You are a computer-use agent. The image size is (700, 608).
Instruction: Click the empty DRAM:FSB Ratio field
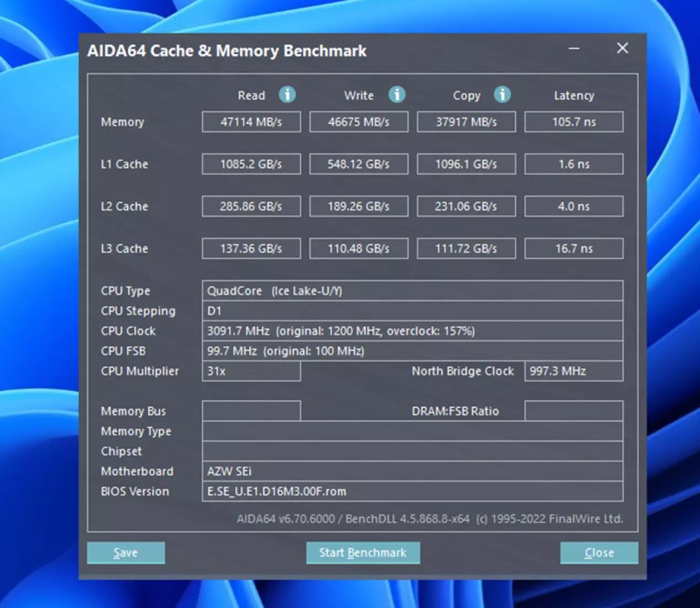point(574,411)
